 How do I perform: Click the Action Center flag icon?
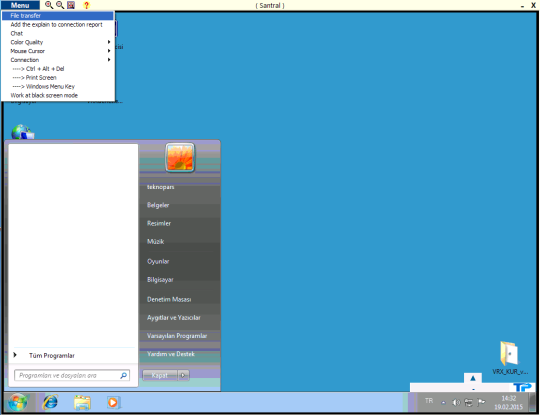pyautogui.click(x=481, y=402)
